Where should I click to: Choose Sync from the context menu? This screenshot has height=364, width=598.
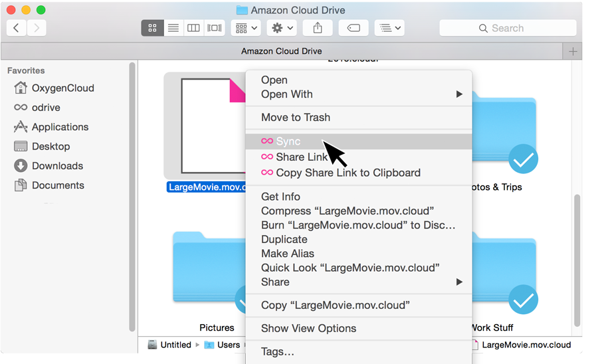click(359, 141)
